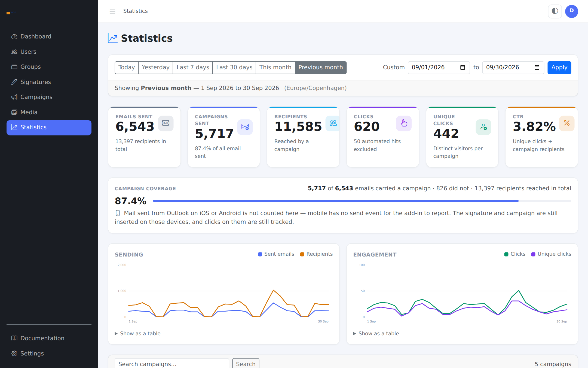Click the Recipients people icon
This screenshot has height=368, width=588.
pyautogui.click(x=333, y=123)
